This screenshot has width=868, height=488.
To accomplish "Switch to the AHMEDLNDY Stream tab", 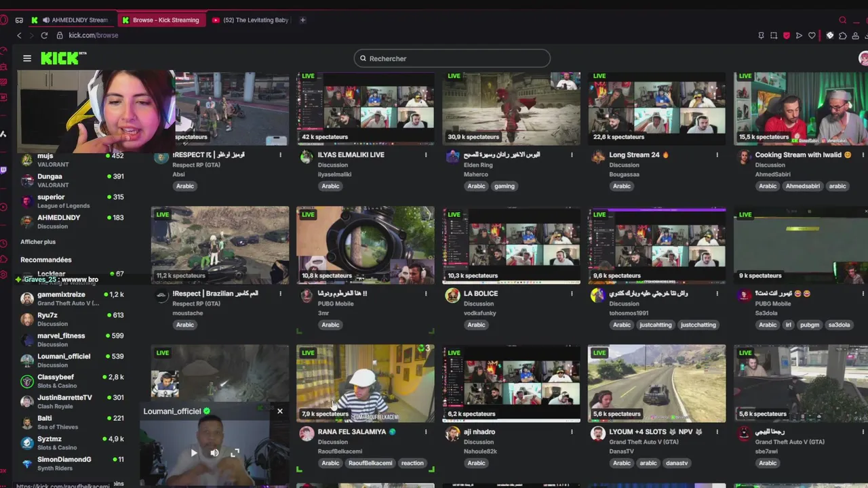I will [x=72, y=20].
